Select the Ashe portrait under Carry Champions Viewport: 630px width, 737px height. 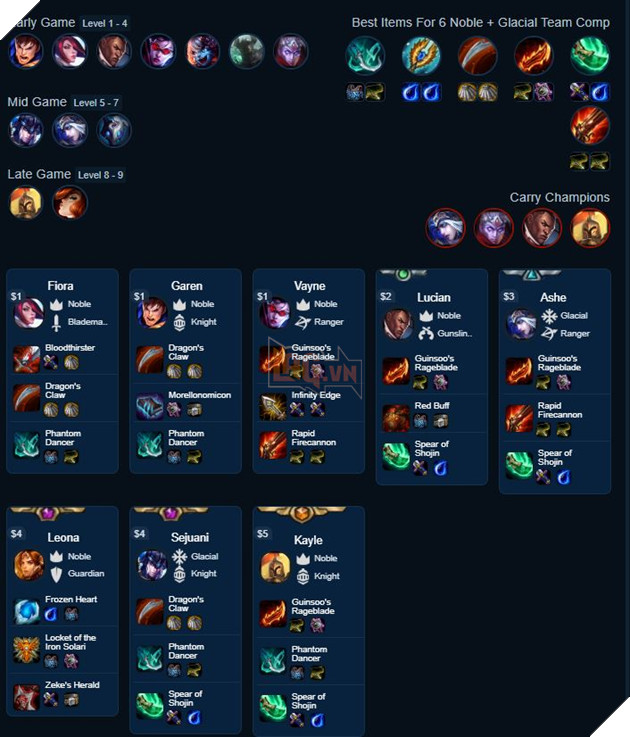(x=445, y=228)
